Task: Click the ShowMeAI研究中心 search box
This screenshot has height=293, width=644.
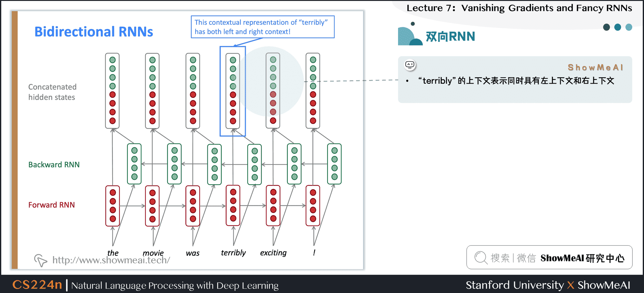Action: [x=549, y=257]
